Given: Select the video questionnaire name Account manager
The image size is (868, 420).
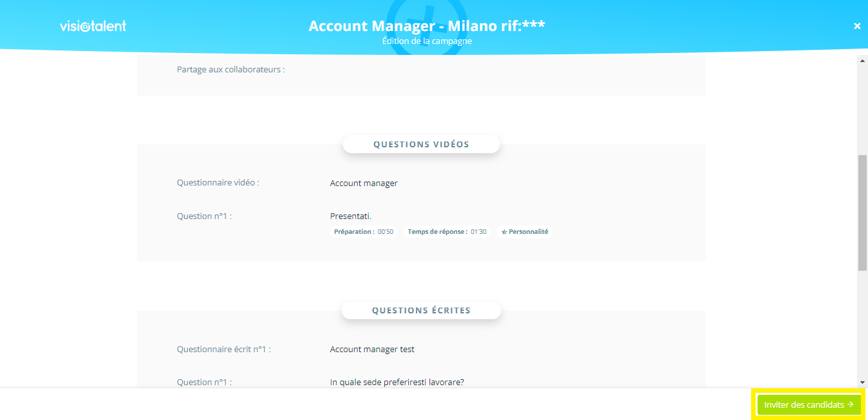Looking at the screenshot, I should pos(364,183).
